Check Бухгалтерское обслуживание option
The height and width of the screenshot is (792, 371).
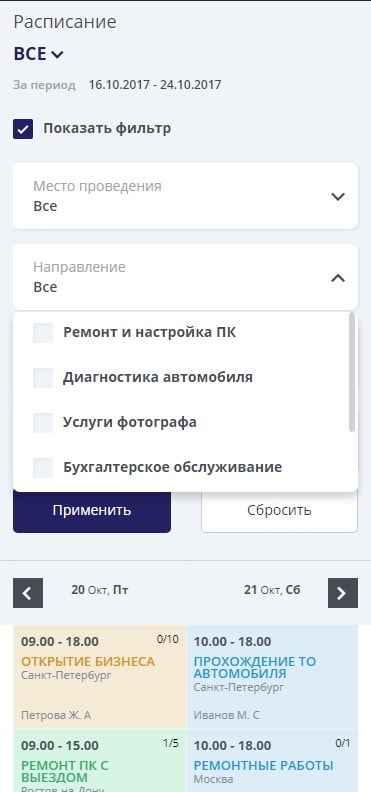[43, 467]
